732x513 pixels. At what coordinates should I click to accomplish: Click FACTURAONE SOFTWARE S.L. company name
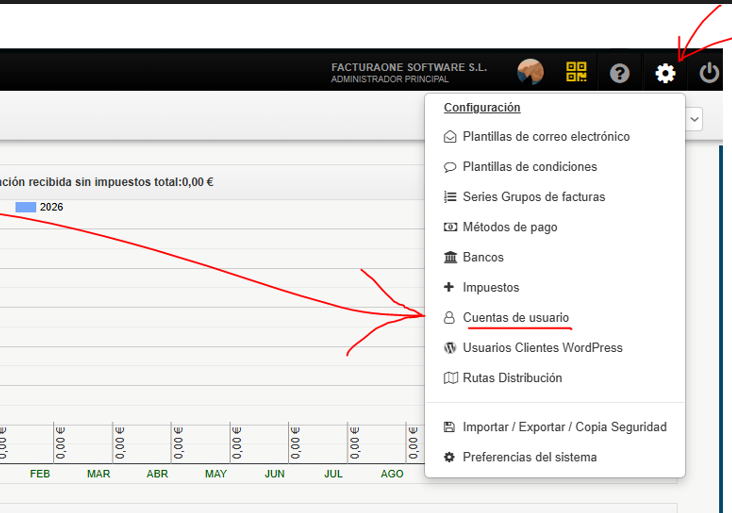[x=409, y=67]
